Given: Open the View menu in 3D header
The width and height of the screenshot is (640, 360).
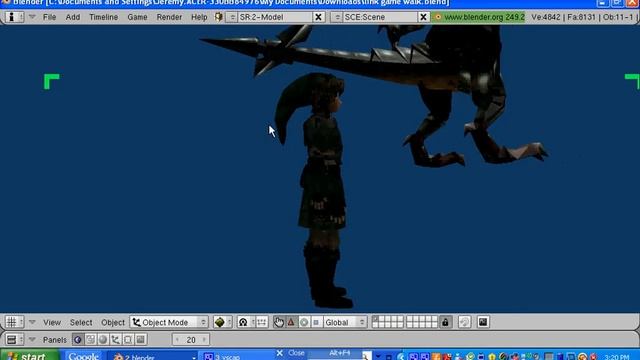Looking at the screenshot, I should tap(52, 322).
